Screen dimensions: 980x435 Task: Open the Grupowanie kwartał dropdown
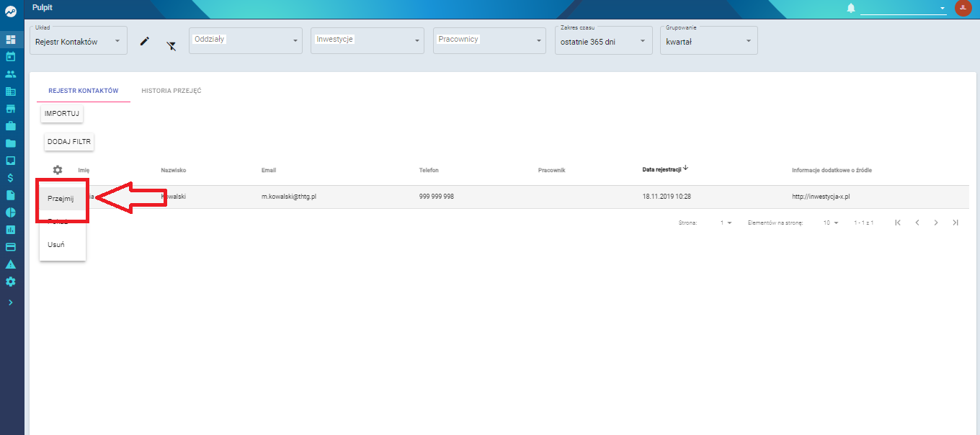click(709, 40)
